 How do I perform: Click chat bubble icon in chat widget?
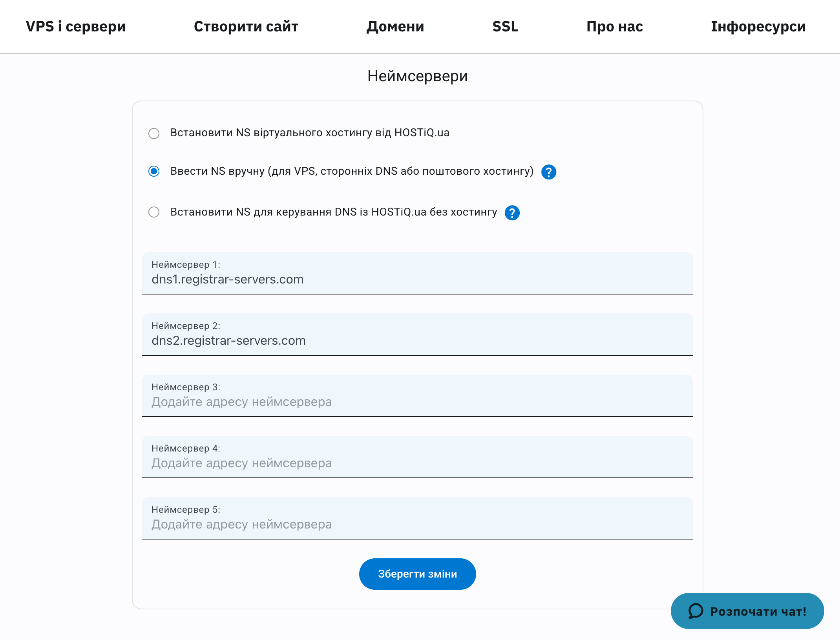(x=696, y=611)
